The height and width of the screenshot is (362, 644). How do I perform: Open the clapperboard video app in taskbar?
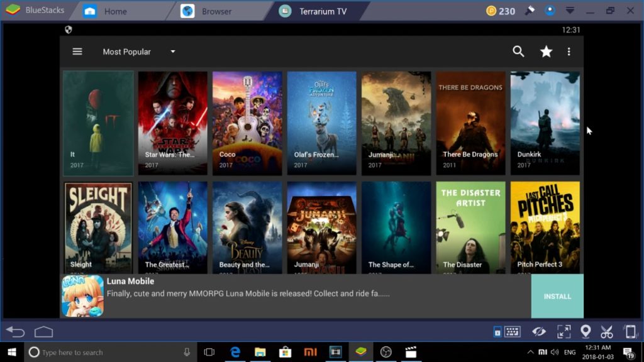coord(411,352)
